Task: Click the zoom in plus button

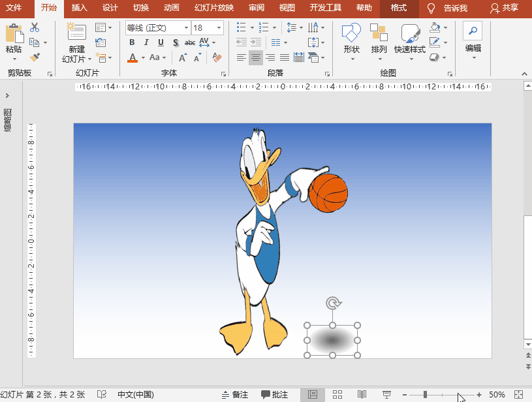Action: (x=478, y=395)
